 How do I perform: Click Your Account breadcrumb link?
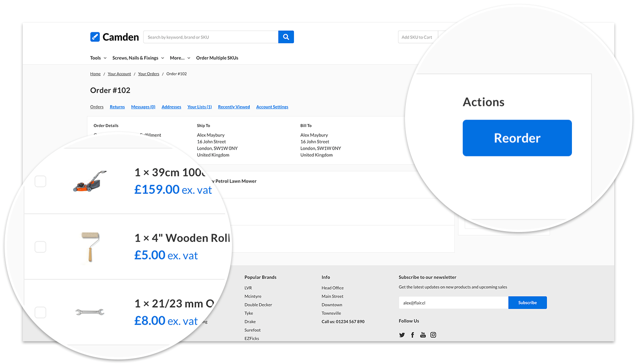tap(119, 74)
